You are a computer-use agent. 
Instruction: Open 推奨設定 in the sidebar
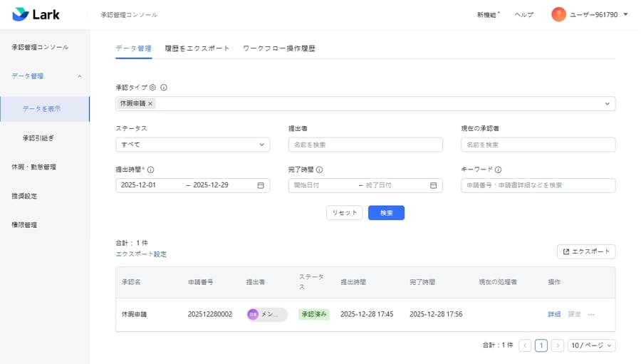pos(24,196)
